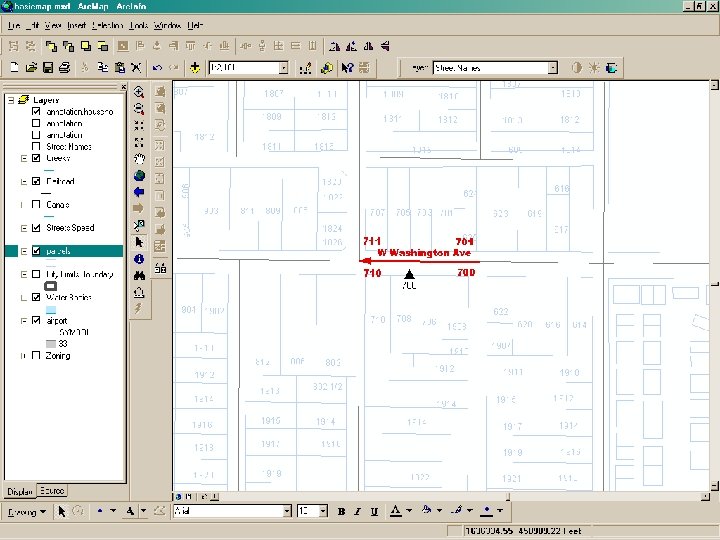Paste from clipboard icon
The width and height of the screenshot is (720, 540).
click(119, 68)
